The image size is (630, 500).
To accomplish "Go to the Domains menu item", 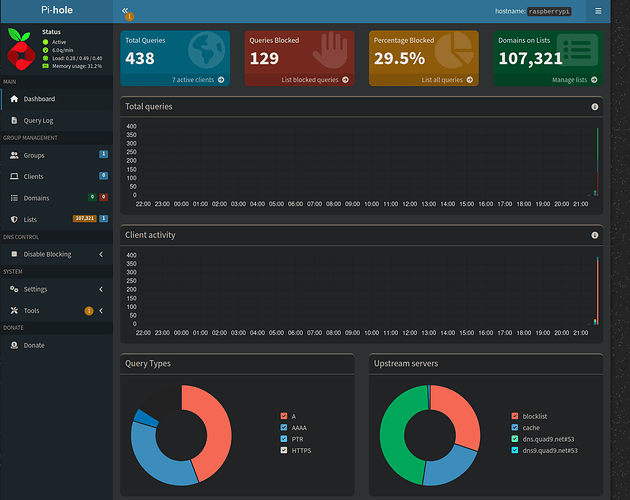I will (35, 198).
